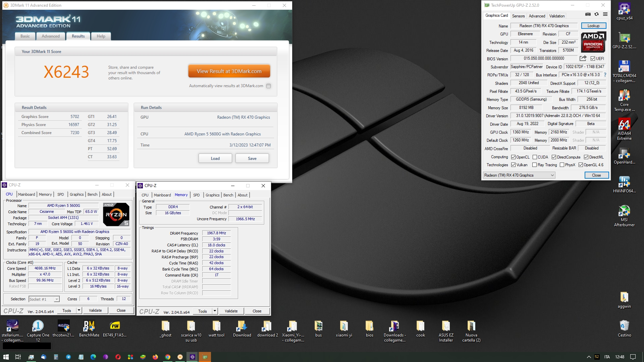This screenshot has width=644, height=362.
Task: Open the TOTALCMD64 desktop shortcut
Action: pyautogui.click(x=624, y=71)
